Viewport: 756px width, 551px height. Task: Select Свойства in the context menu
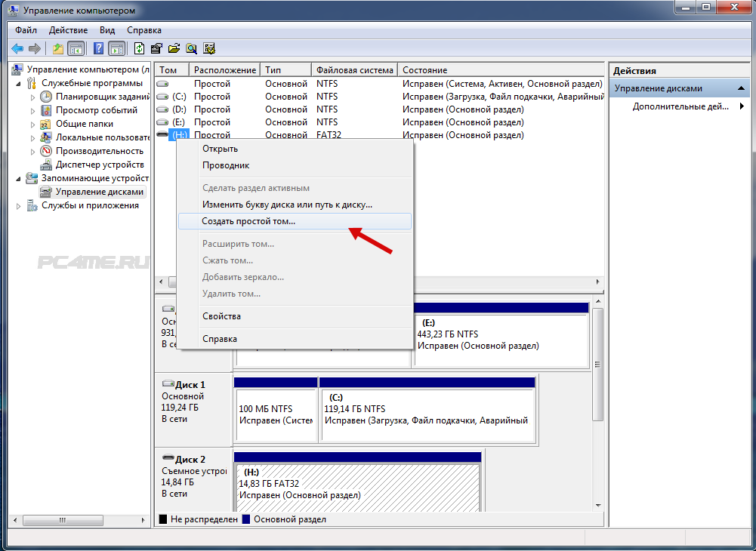(x=221, y=316)
